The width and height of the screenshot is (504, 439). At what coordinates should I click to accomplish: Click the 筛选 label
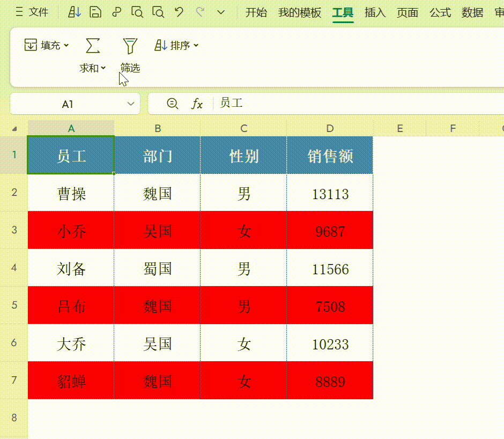tap(130, 68)
